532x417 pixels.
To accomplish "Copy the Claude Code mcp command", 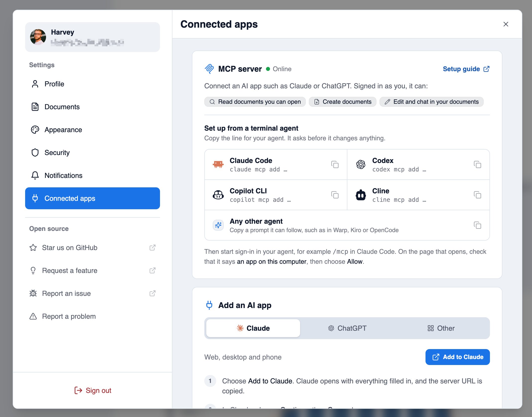I will (335, 164).
